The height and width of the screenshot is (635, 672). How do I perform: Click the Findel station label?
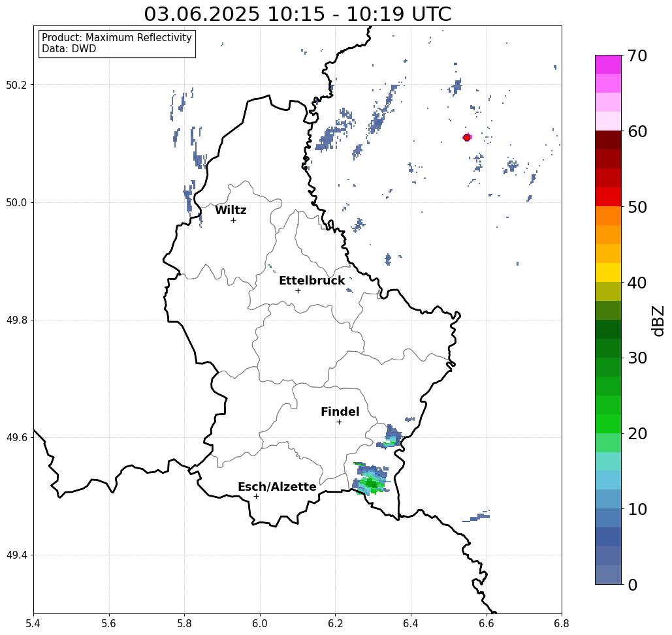(340, 412)
